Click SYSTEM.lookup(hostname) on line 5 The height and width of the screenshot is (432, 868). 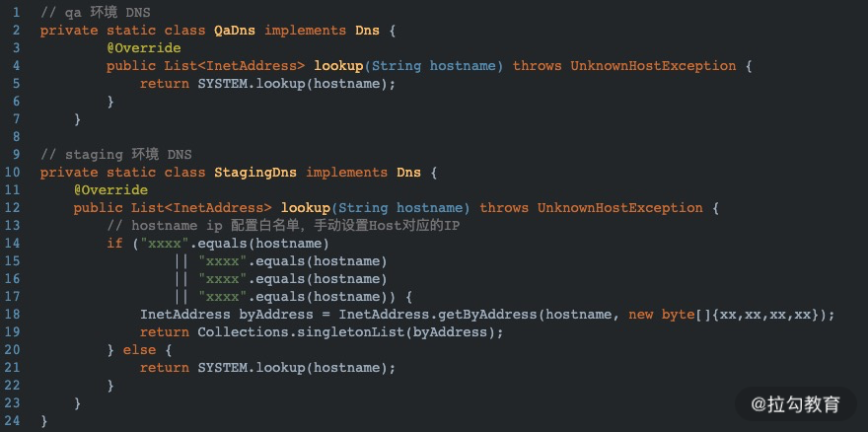pos(297,84)
